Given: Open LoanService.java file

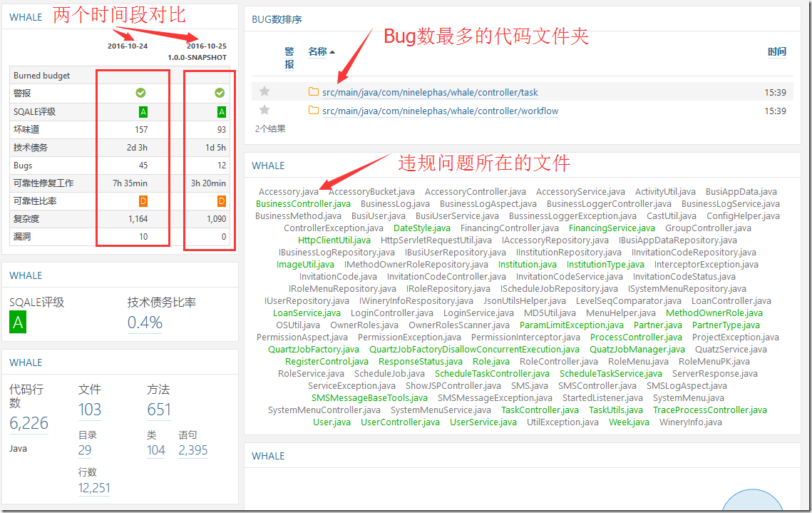Looking at the screenshot, I should point(307,313).
